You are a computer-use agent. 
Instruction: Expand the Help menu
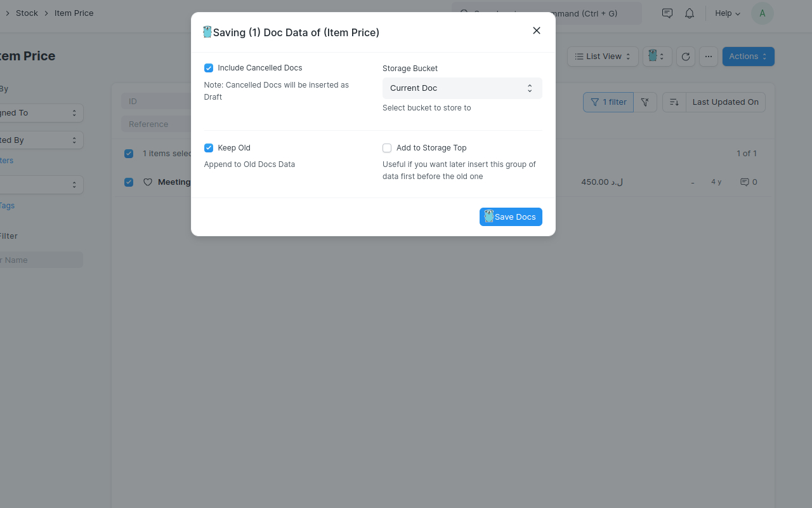coord(728,13)
